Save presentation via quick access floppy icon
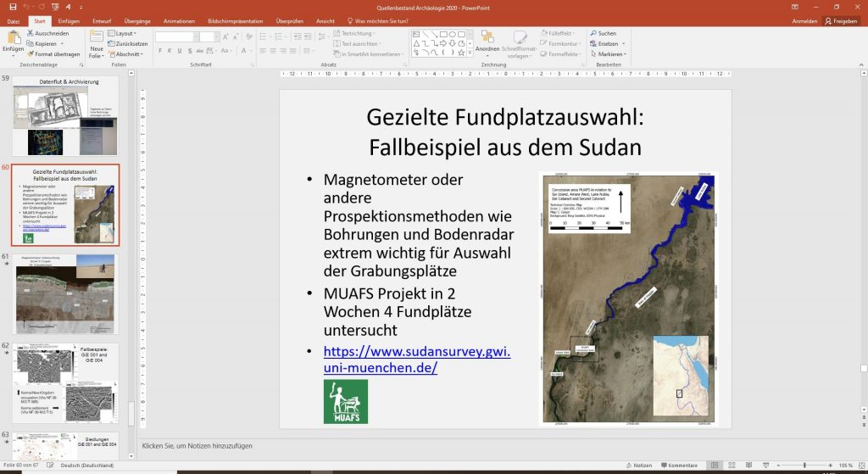868x474 pixels. click(x=13, y=7)
